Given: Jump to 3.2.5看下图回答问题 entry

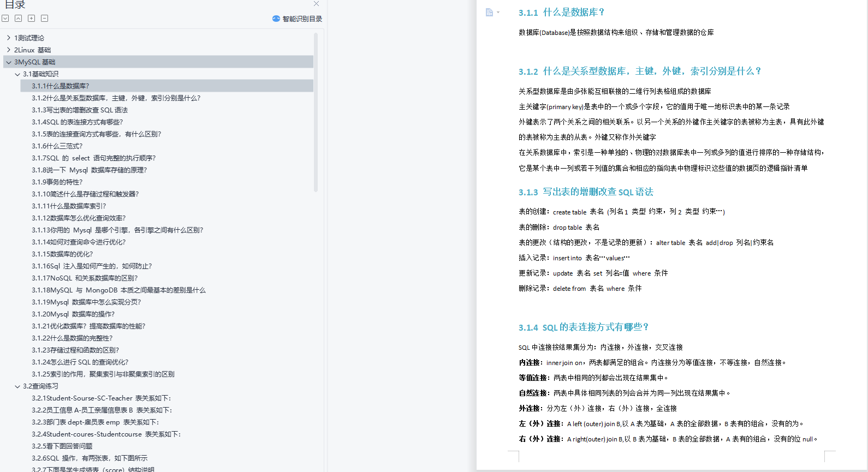Looking at the screenshot, I should pyautogui.click(x=62, y=446).
